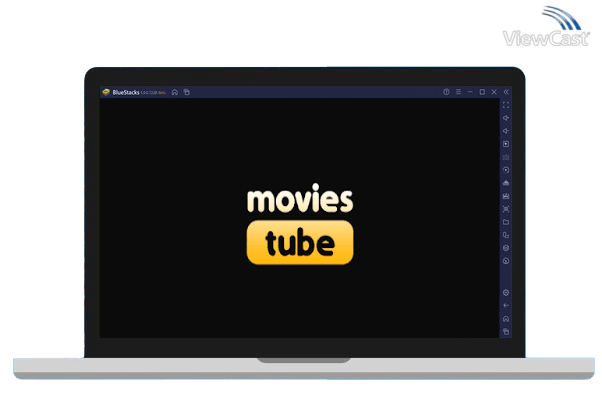Open the media folder icon
602x414 pixels.
pyautogui.click(x=506, y=222)
